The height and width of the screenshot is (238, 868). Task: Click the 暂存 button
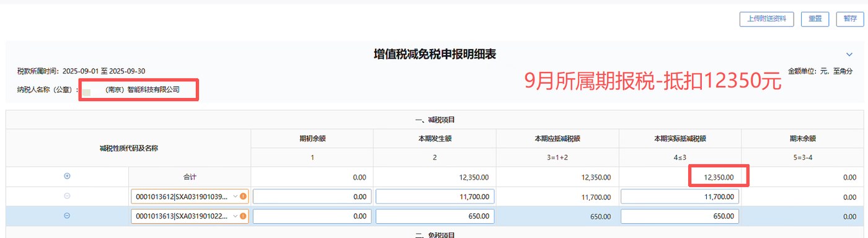tap(849, 19)
